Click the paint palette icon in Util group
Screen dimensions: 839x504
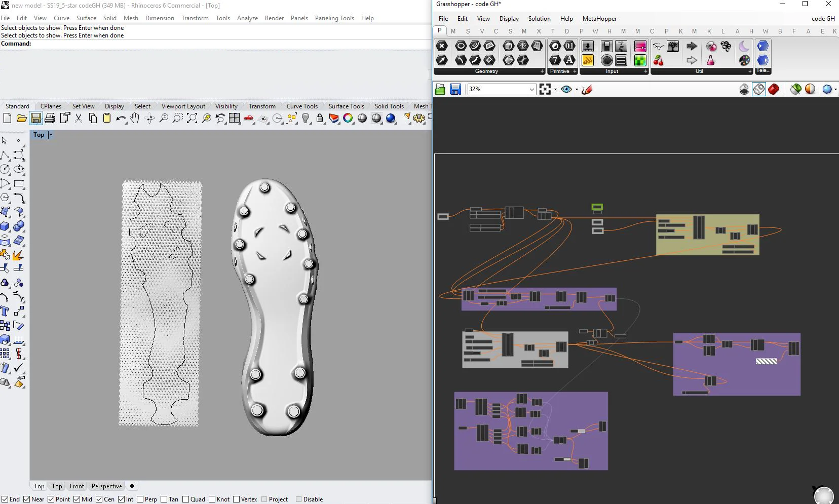click(744, 61)
